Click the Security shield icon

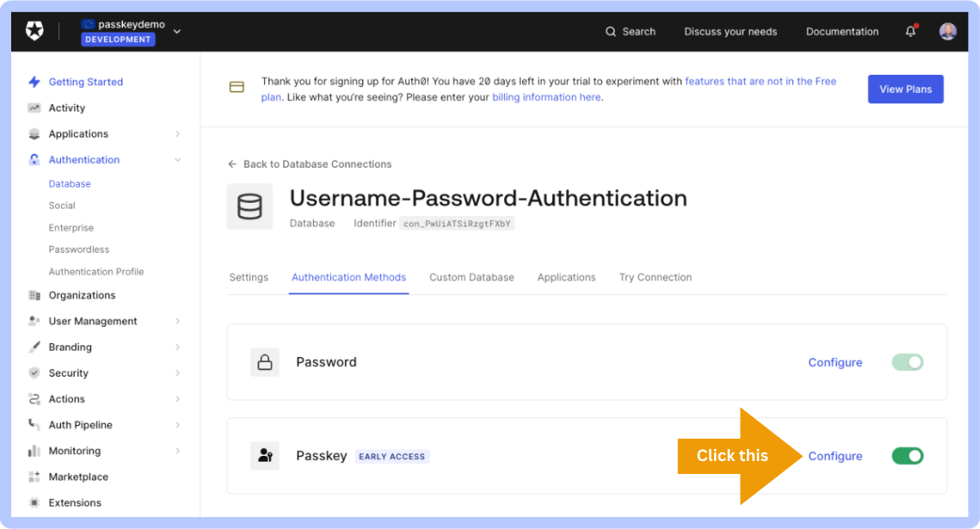pyautogui.click(x=34, y=372)
